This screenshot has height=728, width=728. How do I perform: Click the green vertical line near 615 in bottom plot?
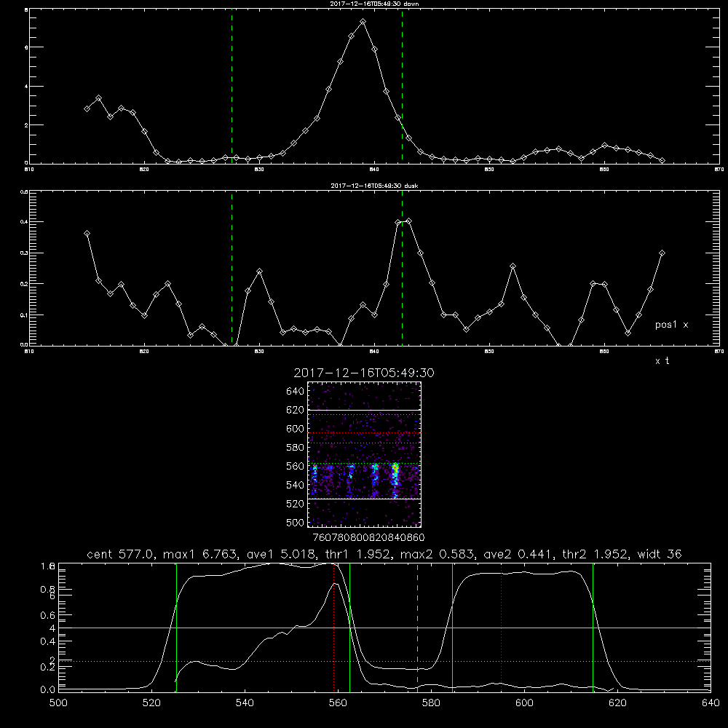[x=593, y=628]
